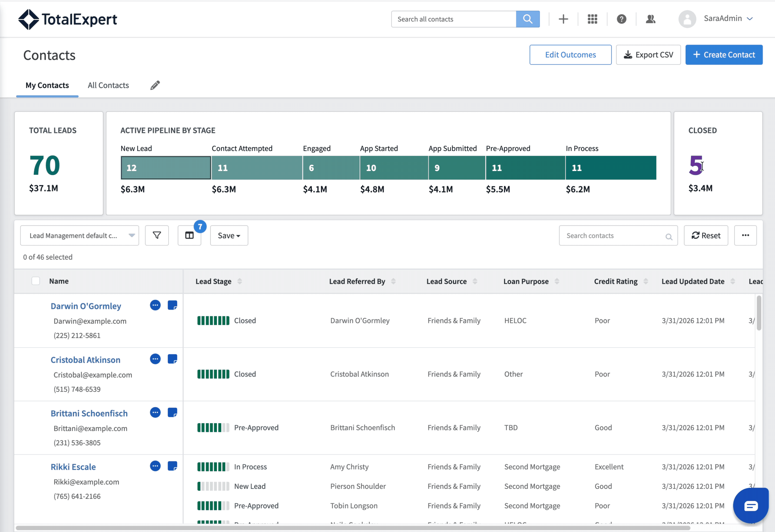Open actions menu for Cristobal Atkinson
This screenshot has width=775, height=532.
click(x=155, y=359)
